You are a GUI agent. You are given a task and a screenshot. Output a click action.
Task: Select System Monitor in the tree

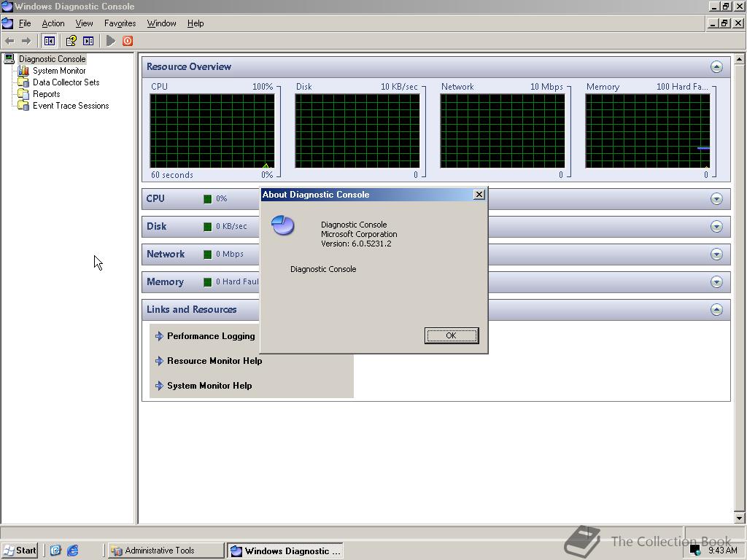59,71
